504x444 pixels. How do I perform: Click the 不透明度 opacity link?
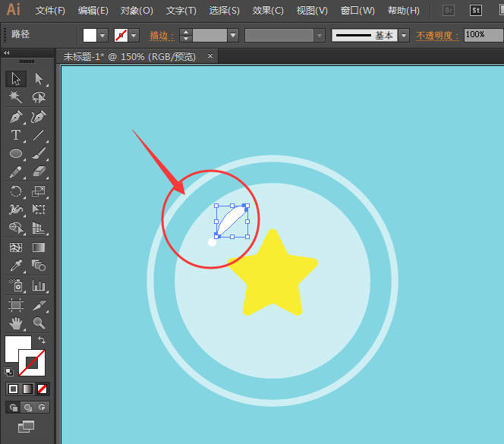437,36
